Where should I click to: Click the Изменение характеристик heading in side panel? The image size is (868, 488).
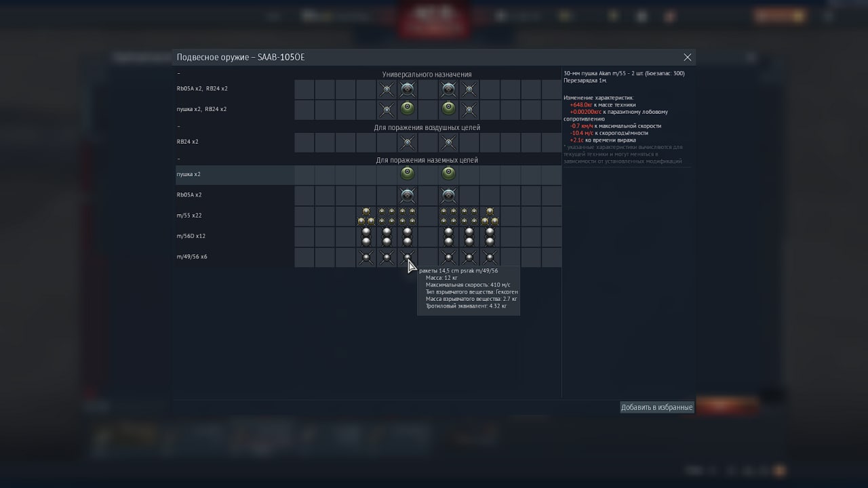pyautogui.click(x=598, y=98)
